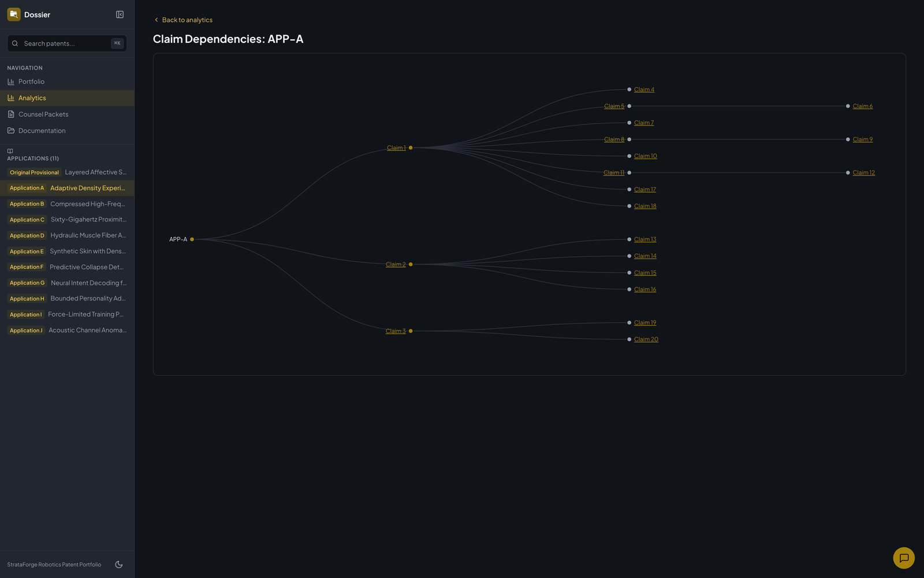The height and width of the screenshot is (578, 924).
Task: Collapse the sidebar panel
Action: 120,14
